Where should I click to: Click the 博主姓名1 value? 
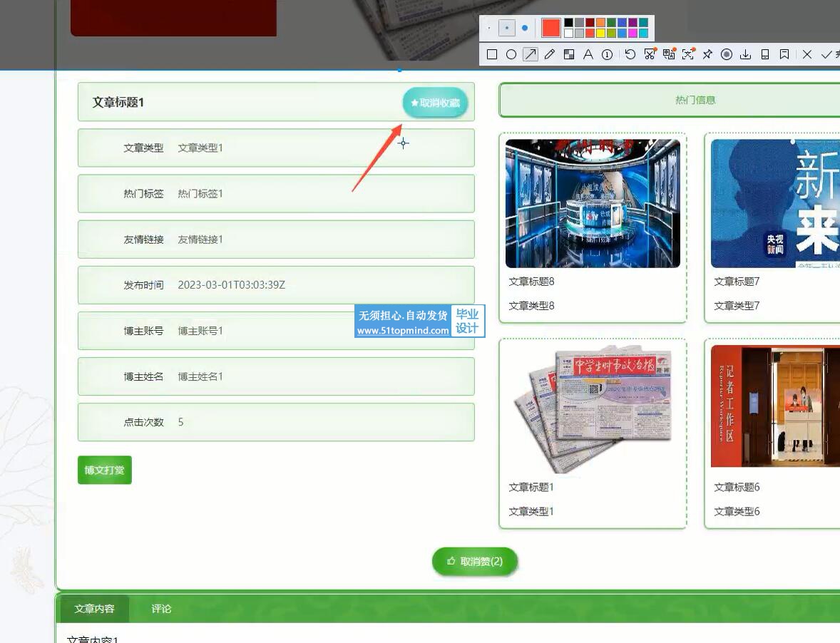click(200, 376)
